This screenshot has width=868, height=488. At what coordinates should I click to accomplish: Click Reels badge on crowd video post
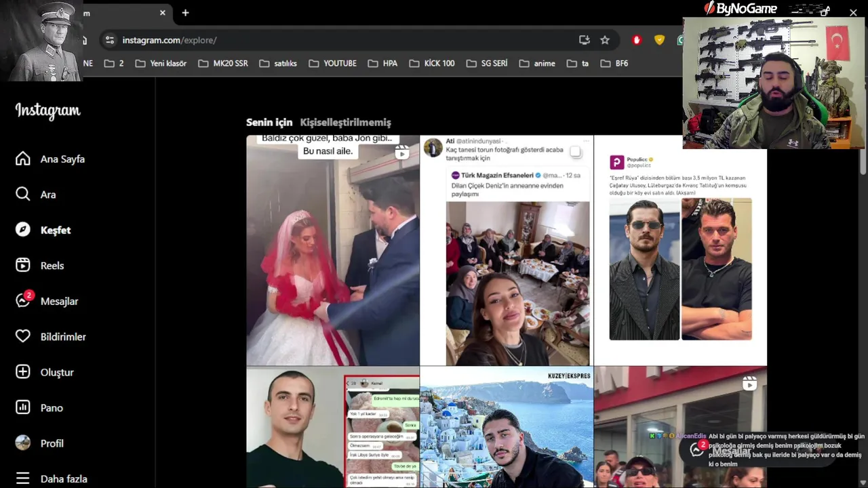[x=749, y=384]
